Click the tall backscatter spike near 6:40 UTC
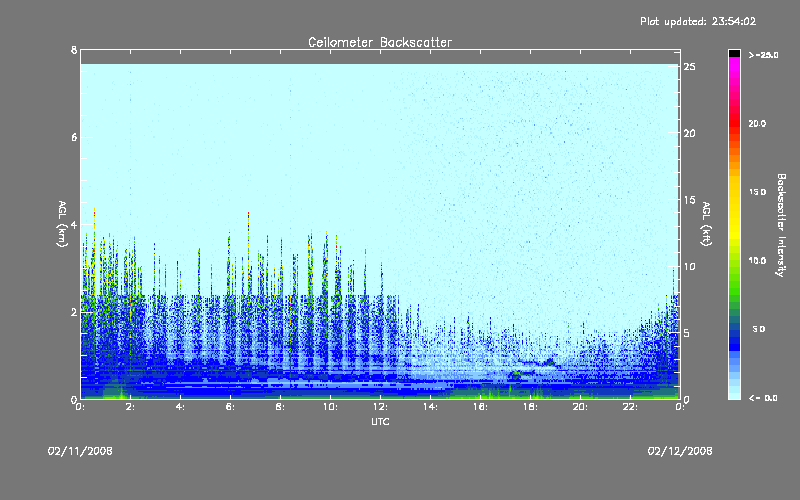 (248, 255)
